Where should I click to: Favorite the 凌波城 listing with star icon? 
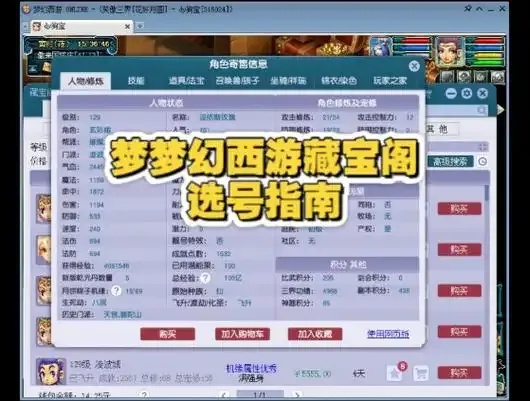tap(394, 374)
